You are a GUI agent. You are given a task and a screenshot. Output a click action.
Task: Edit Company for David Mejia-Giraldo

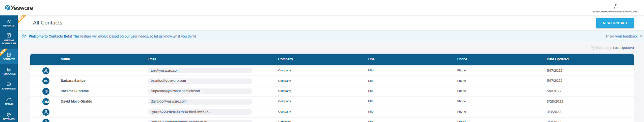tap(285, 101)
